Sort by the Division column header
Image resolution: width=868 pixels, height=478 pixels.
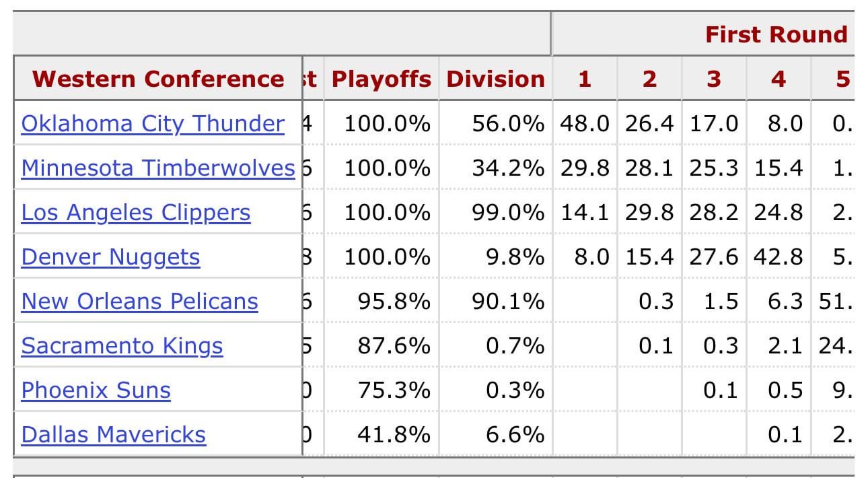[x=495, y=79]
